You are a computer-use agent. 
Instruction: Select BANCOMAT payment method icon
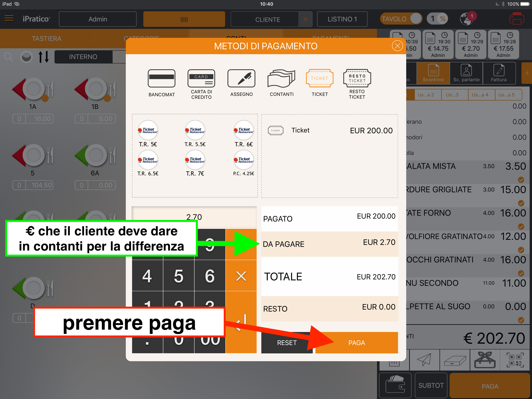coord(161,79)
